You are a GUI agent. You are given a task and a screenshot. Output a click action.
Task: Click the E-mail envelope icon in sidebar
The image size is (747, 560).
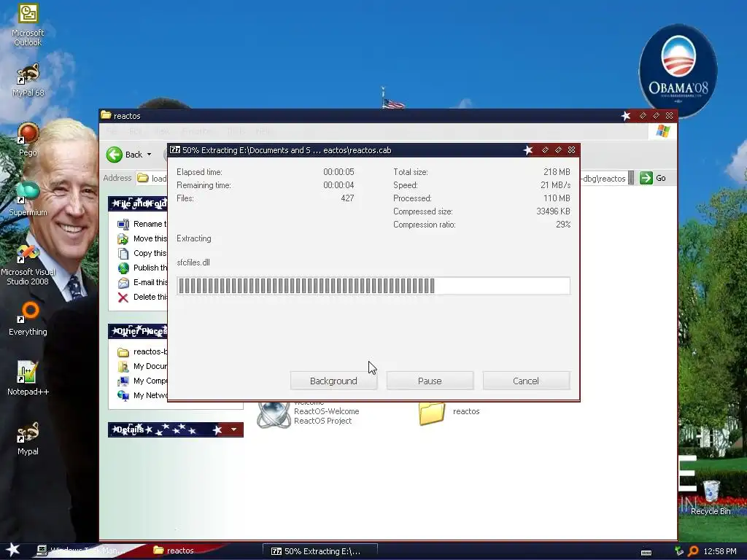[123, 283]
